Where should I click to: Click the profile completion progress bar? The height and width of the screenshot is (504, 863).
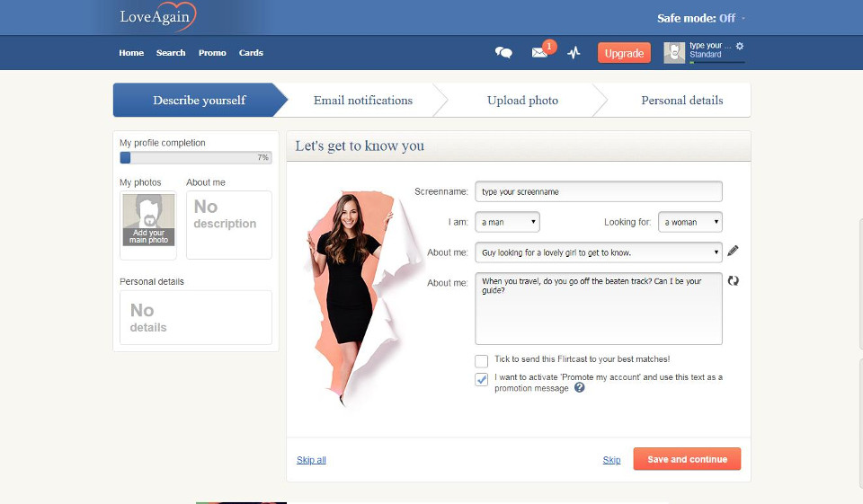pyautogui.click(x=196, y=157)
